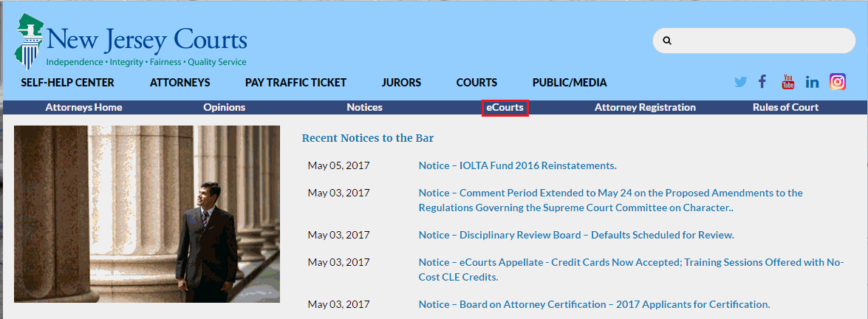Click inside the search input field
The image size is (868, 319).
(761, 41)
